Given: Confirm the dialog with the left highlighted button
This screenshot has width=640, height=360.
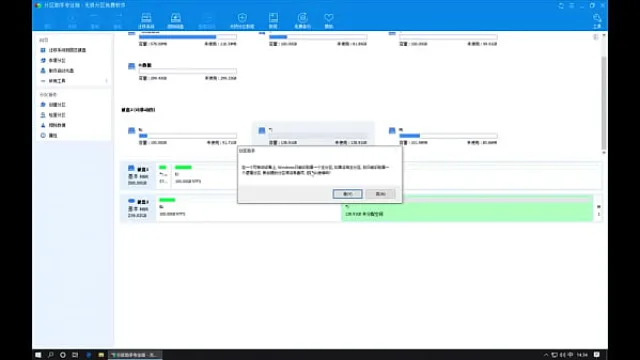Looking at the screenshot, I should 347,194.
